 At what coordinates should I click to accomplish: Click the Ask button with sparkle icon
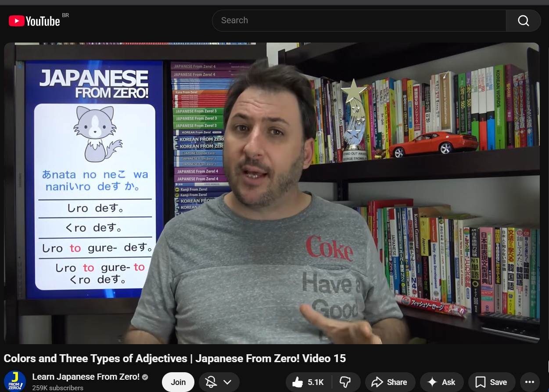[x=442, y=382]
